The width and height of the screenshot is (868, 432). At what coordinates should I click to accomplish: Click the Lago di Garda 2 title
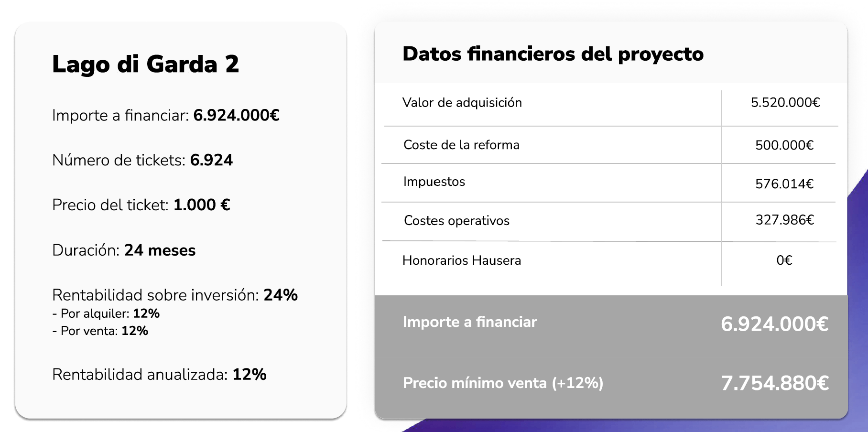(145, 65)
